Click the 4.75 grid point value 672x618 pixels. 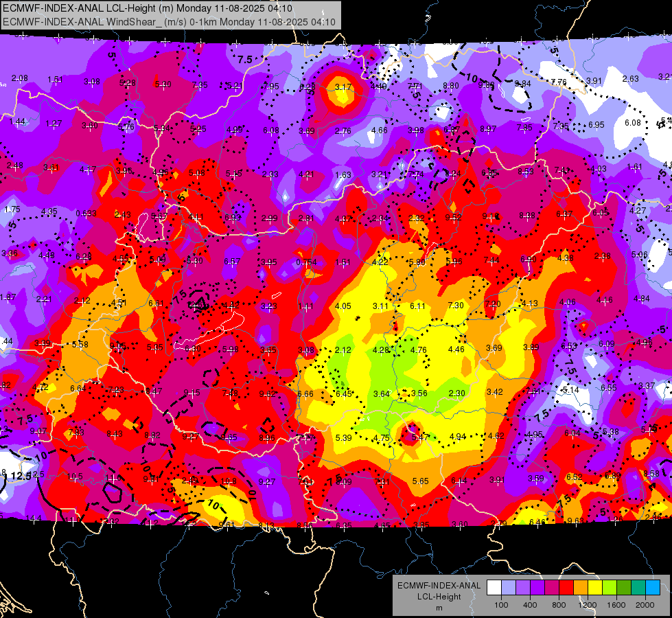(382, 437)
